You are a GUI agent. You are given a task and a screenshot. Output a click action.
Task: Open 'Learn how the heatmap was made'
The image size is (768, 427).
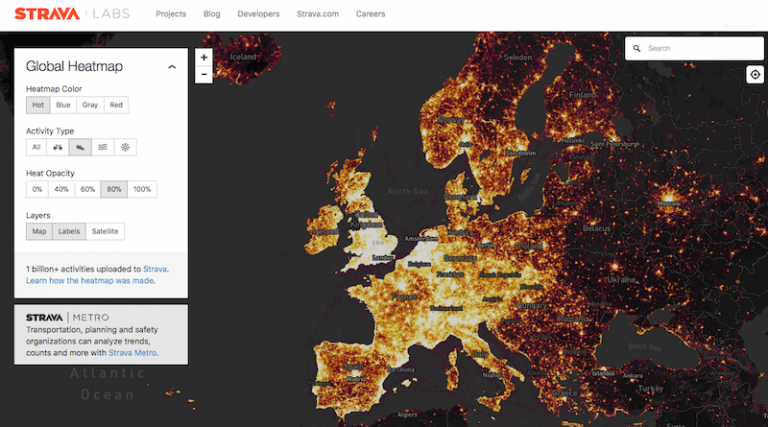click(90, 281)
